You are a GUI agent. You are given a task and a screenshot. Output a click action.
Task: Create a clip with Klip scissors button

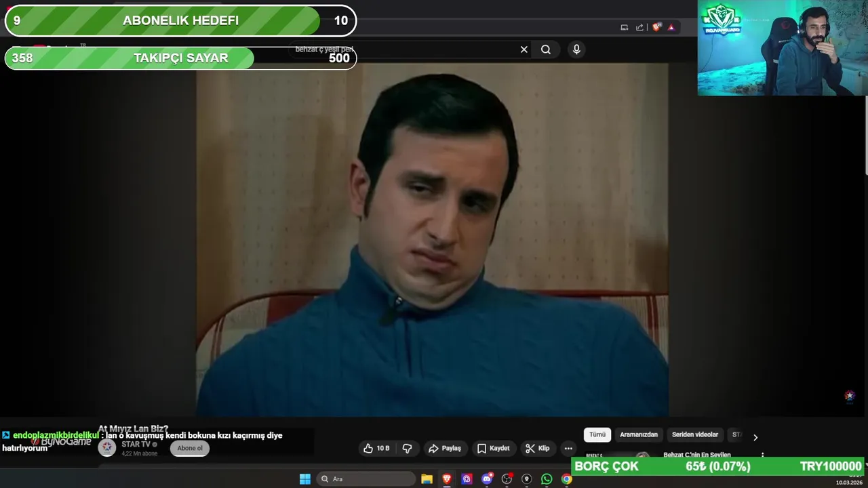tap(538, 448)
